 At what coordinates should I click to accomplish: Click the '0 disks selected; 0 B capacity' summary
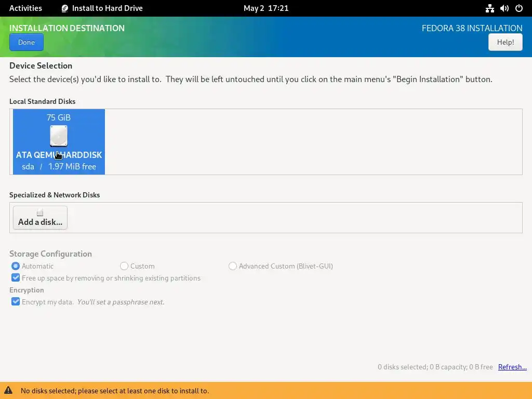[x=435, y=367]
